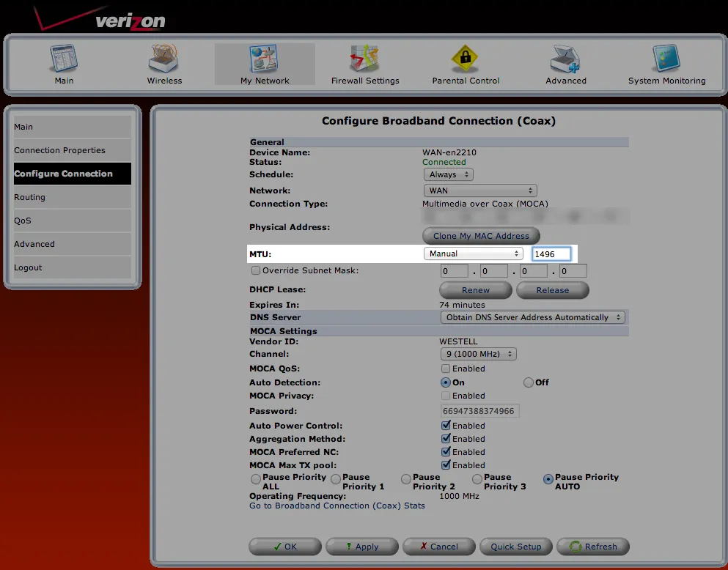Open the Schedule dropdown set to Always

[x=449, y=175]
